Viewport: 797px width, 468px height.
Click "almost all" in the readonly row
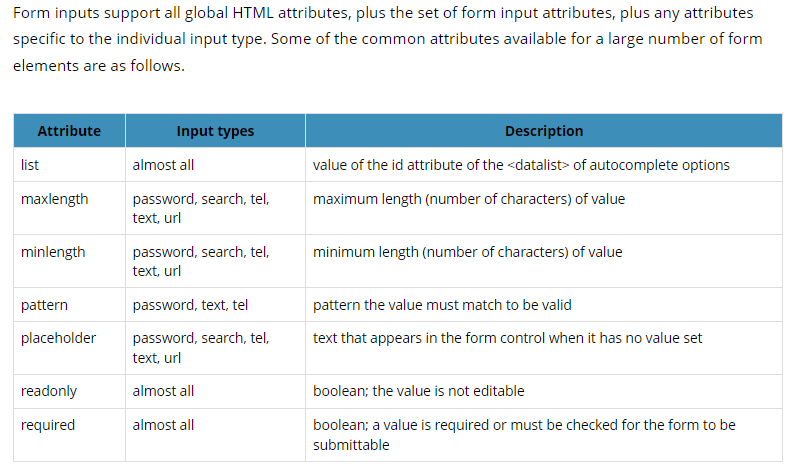click(163, 391)
